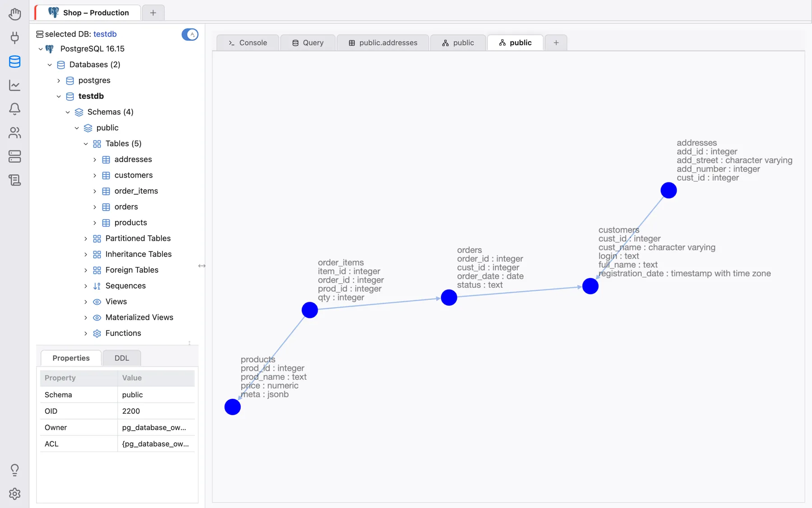Switch to the Console tab
Viewport: 812px width, 508px height.
pyautogui.click(x=248, y=43)
